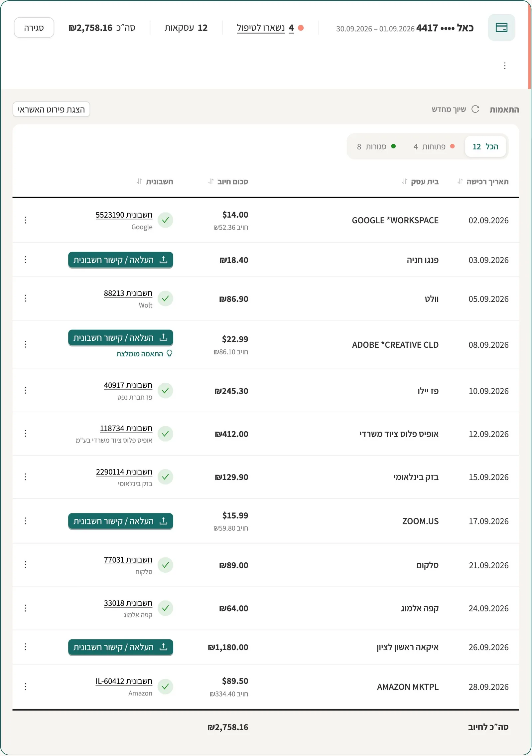The height and width of the screenshot is (756, 532).
Task: Click the סגירה button
Action: (34, 28)
